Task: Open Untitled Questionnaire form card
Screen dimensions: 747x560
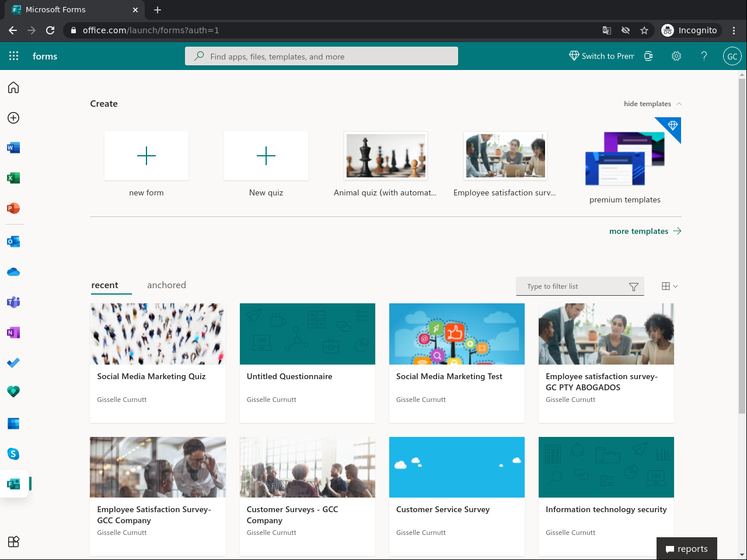Action: [x=308, y=363]
